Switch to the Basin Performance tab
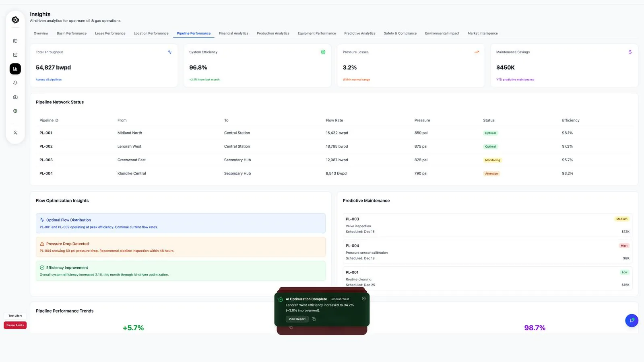This screenshot has width=644, height=362. 72,33
